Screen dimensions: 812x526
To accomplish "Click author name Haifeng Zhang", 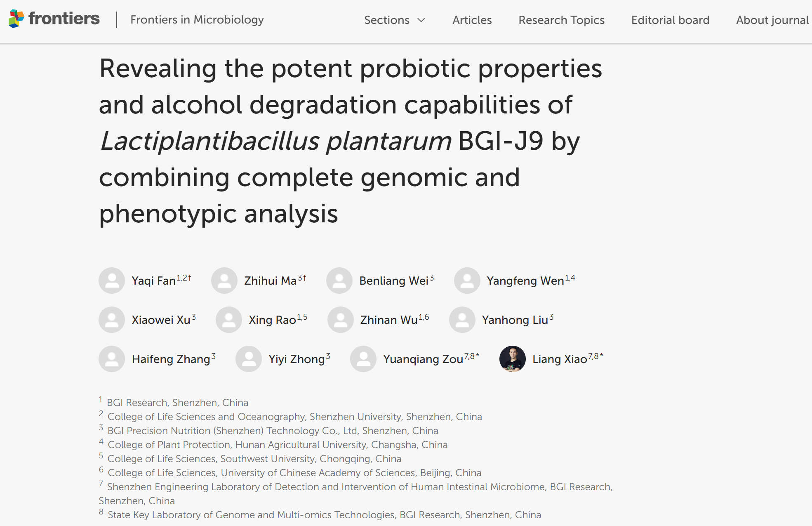I will [x=171, y=359].
